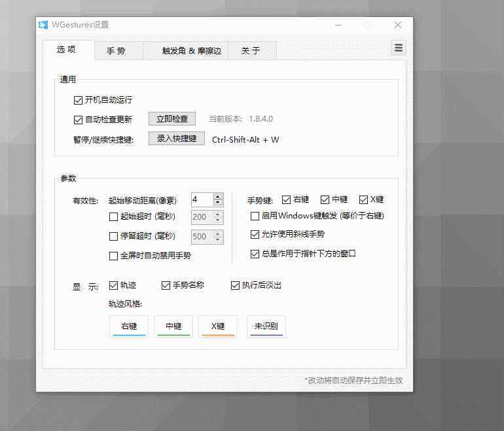Click the up arrow of the 500 field
504x431 pixels.
(218, 233)
